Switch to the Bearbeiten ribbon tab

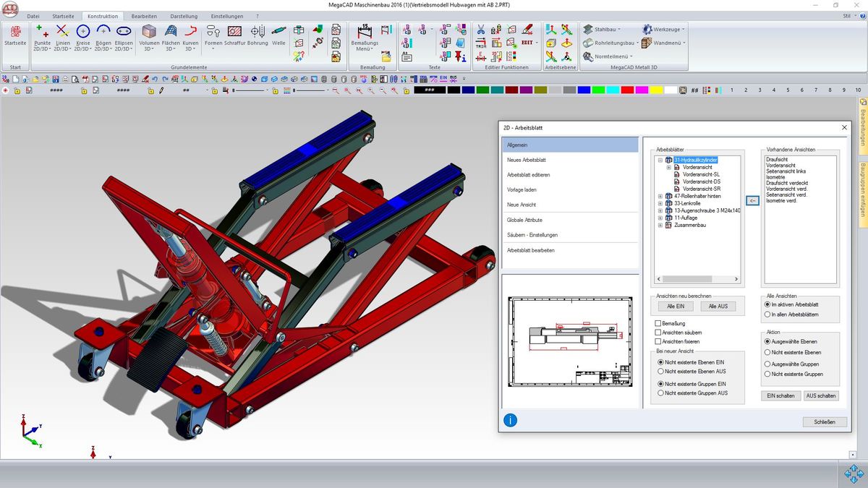click(144, 16)
